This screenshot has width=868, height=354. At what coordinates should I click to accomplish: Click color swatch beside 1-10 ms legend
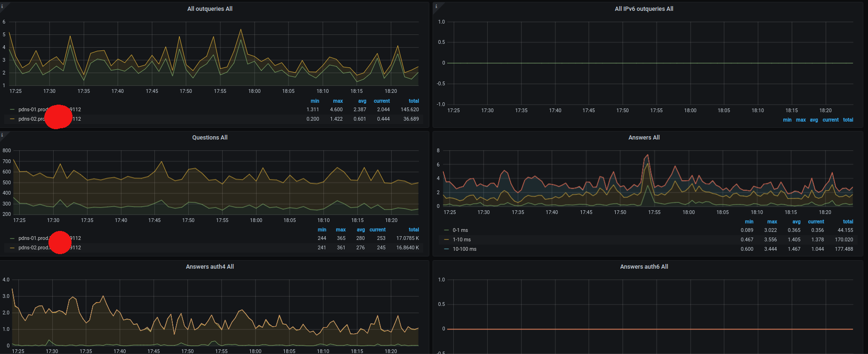pyautogui.click(x=446, y=239)
